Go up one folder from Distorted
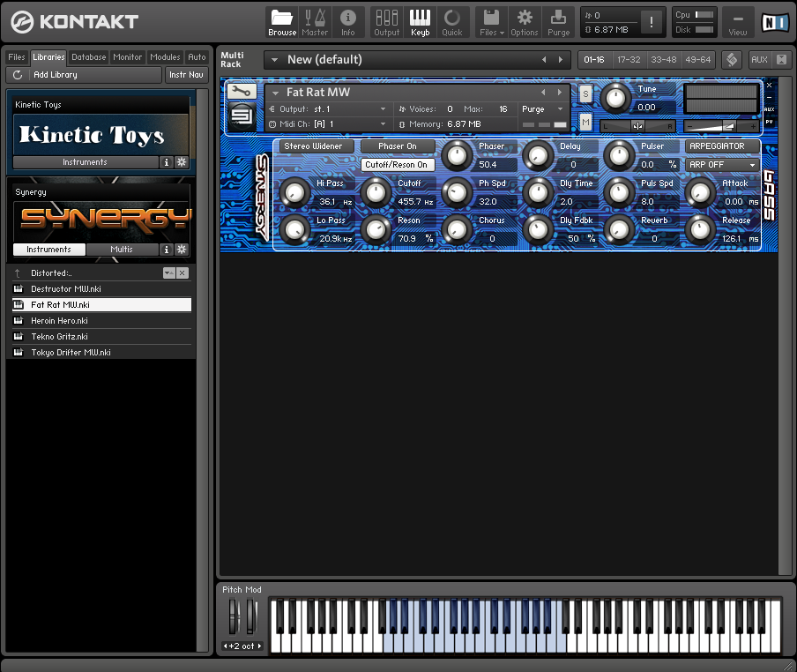The image size is (797, 672). 18,273
